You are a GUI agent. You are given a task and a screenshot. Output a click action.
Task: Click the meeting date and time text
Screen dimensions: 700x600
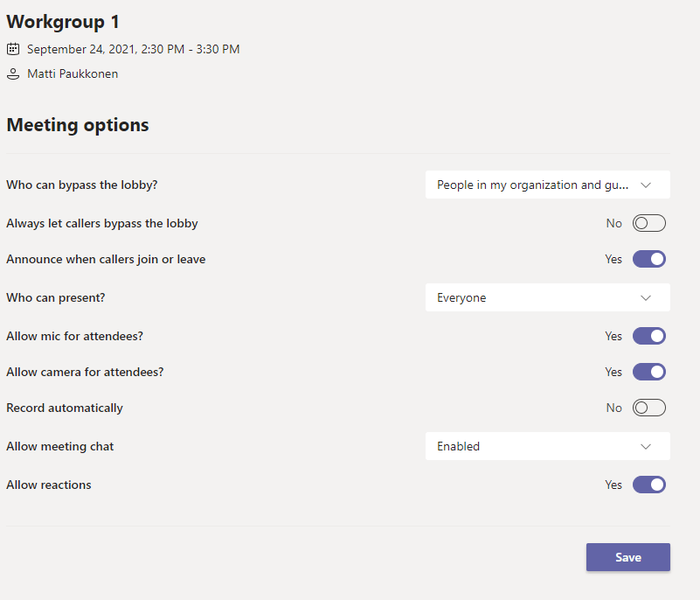coord(133,49)
